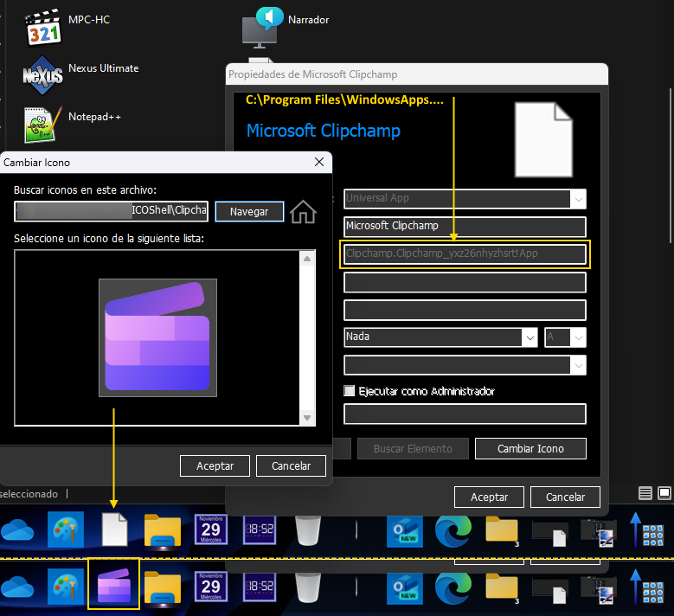Click the yellow-highlighted Clipchamp icon in the dock
Viewport: 674px width, 616px height.
114,584
